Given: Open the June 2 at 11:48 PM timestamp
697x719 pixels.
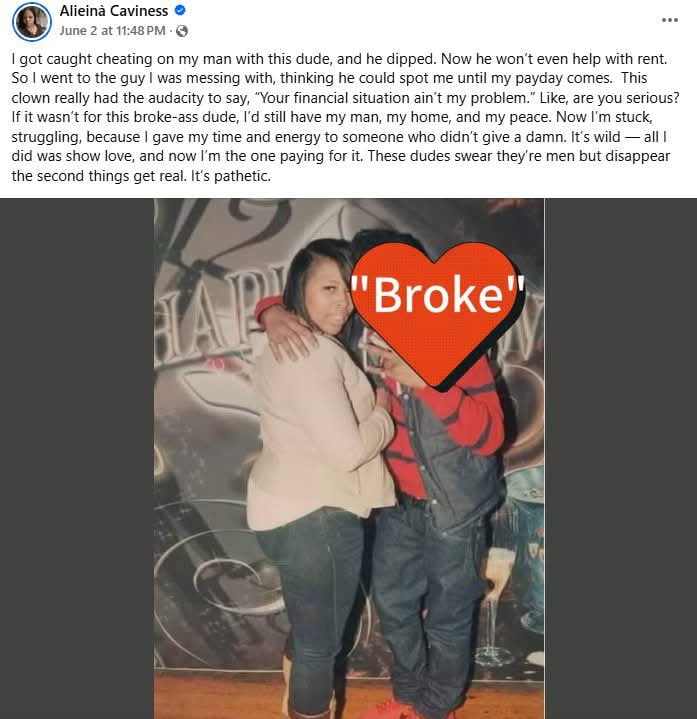Looking at the screenshot, I should pos(112,31).
